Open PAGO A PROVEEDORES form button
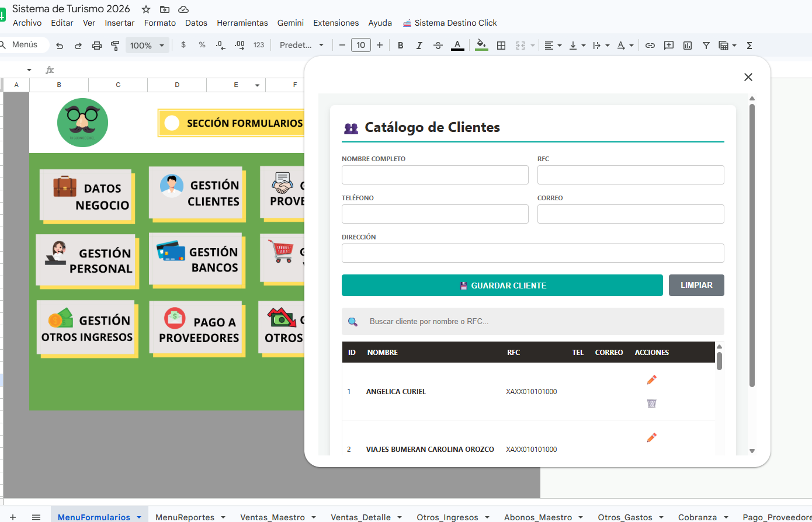812x522 pixels. pos(197,329)
